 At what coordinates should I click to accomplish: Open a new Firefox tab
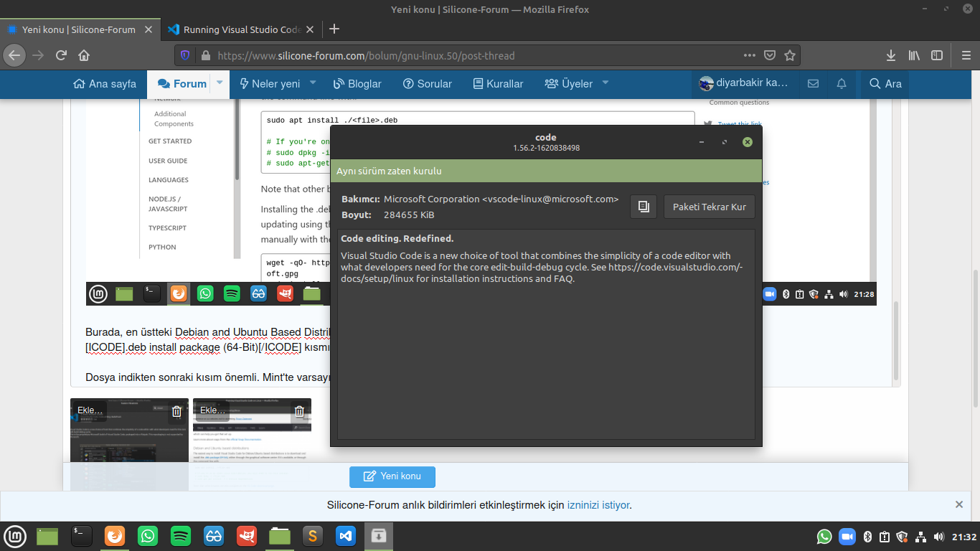tap(334, 29)
